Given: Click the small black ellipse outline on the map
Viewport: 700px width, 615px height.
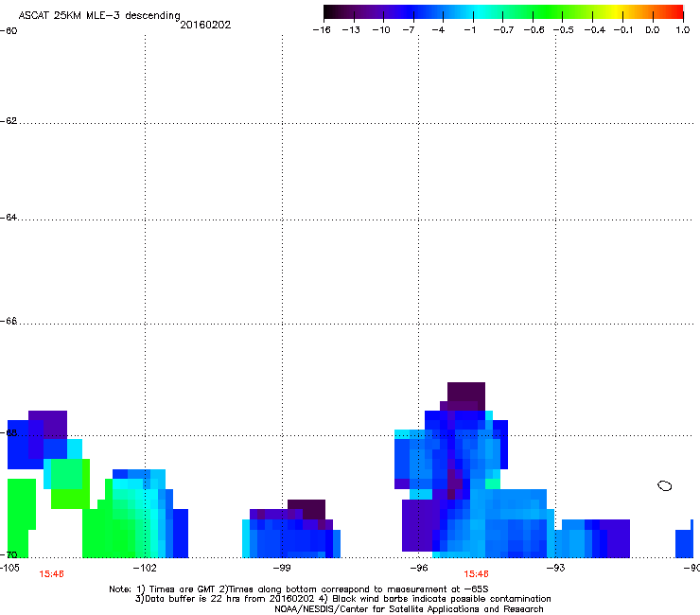Looking at the screenshot, I should click(x=665, y=485).
